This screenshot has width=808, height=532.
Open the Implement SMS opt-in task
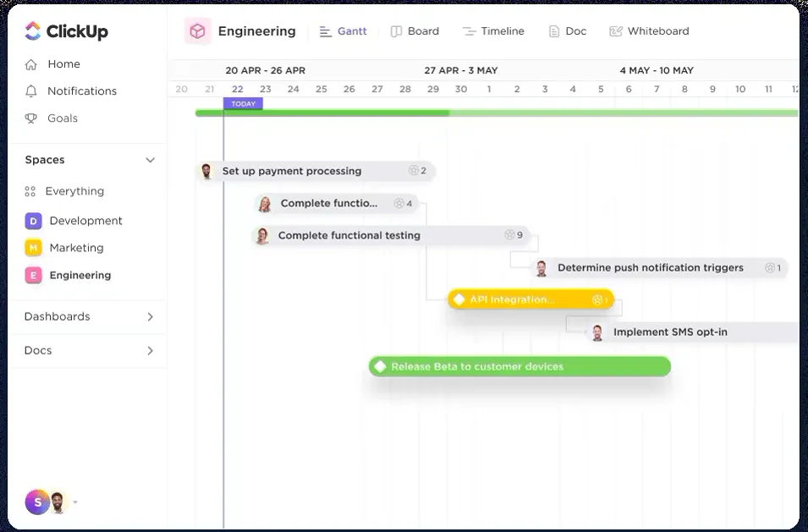[693, 332]
